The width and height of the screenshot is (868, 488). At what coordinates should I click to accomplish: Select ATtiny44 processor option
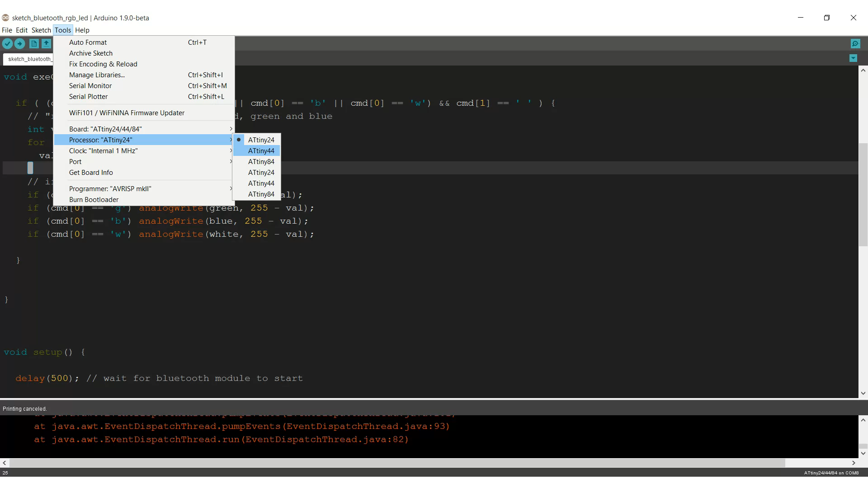pos(260,150)
